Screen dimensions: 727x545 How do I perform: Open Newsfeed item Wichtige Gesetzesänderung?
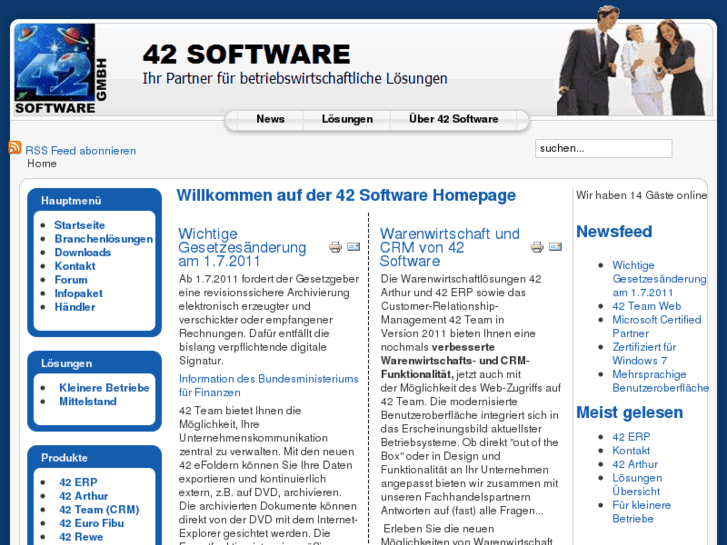coord(659,279)
